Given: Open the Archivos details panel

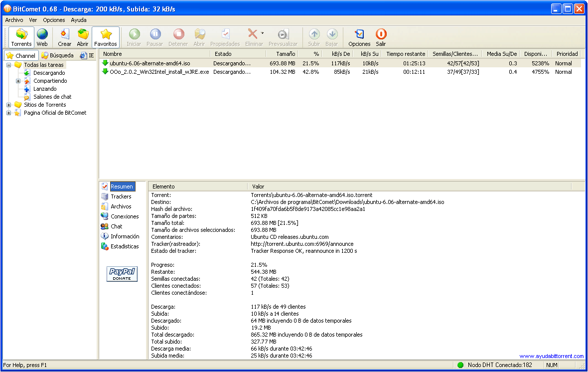Looking at the screenshot, I should [121, 206].
